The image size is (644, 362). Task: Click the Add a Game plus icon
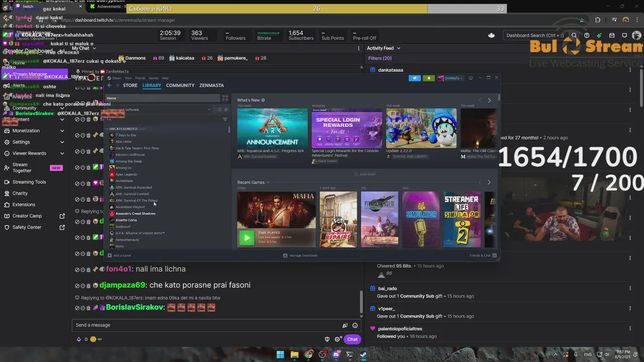click(x=110, y=255)
